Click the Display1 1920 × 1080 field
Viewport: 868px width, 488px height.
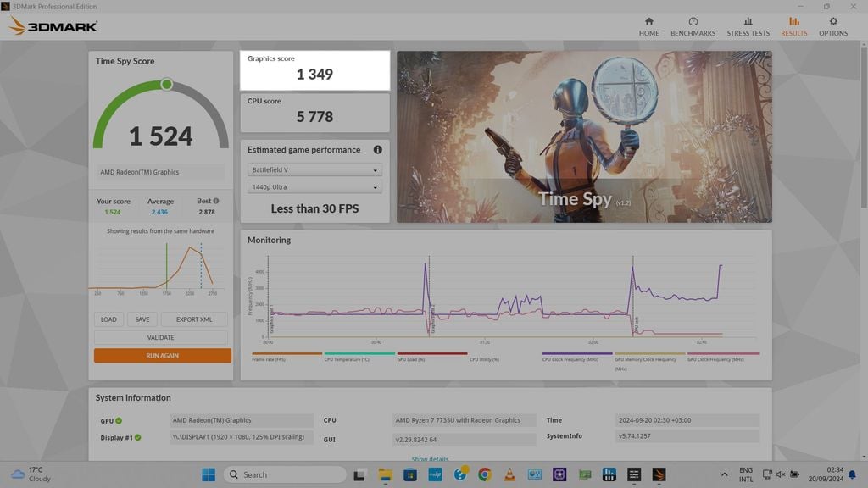pos(241,437)
